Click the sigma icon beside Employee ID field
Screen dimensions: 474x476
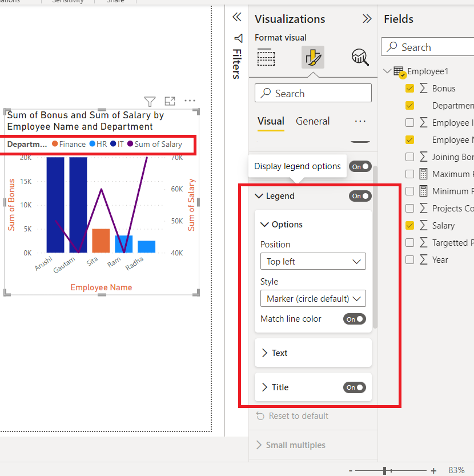pyautogui.click(x=424, y=123)
